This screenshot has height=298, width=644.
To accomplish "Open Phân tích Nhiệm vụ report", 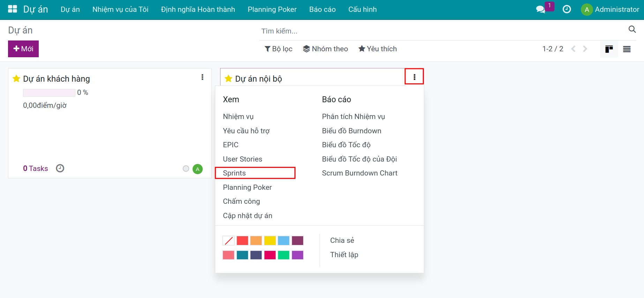I will 353,117.
